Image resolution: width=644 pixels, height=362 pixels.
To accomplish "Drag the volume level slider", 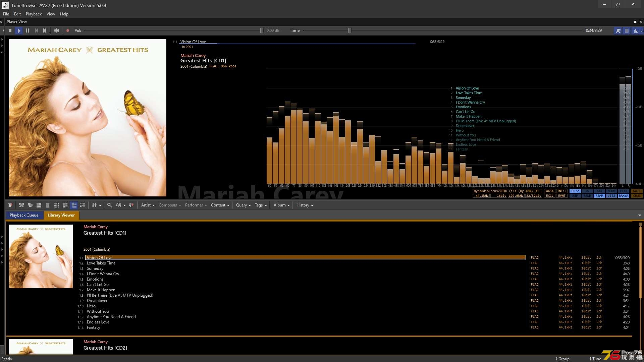I will (261, 30).
